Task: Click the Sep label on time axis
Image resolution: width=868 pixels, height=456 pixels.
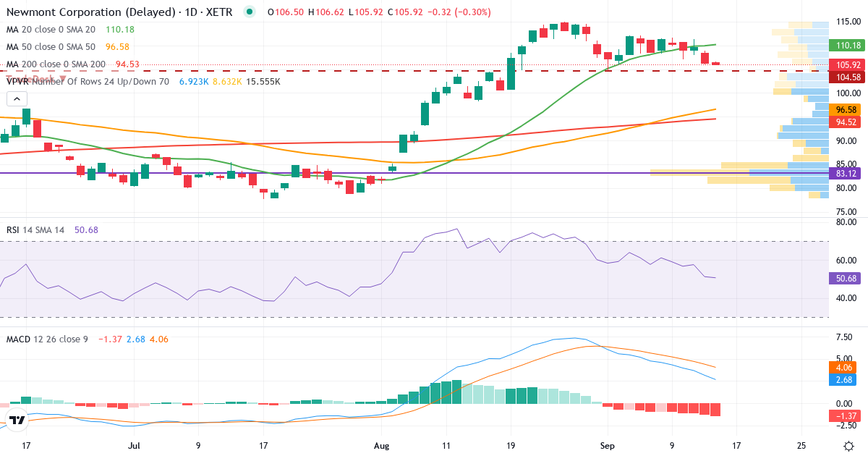Action: coord(608,446)
